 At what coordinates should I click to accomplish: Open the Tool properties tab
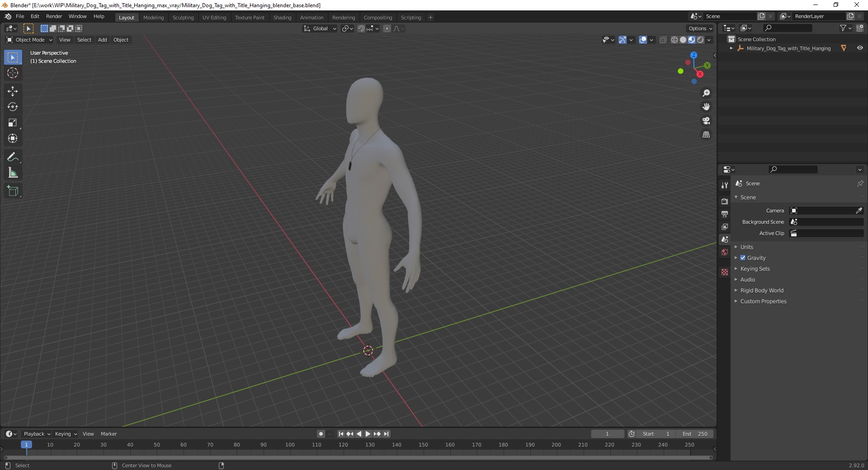coord(725,185)
